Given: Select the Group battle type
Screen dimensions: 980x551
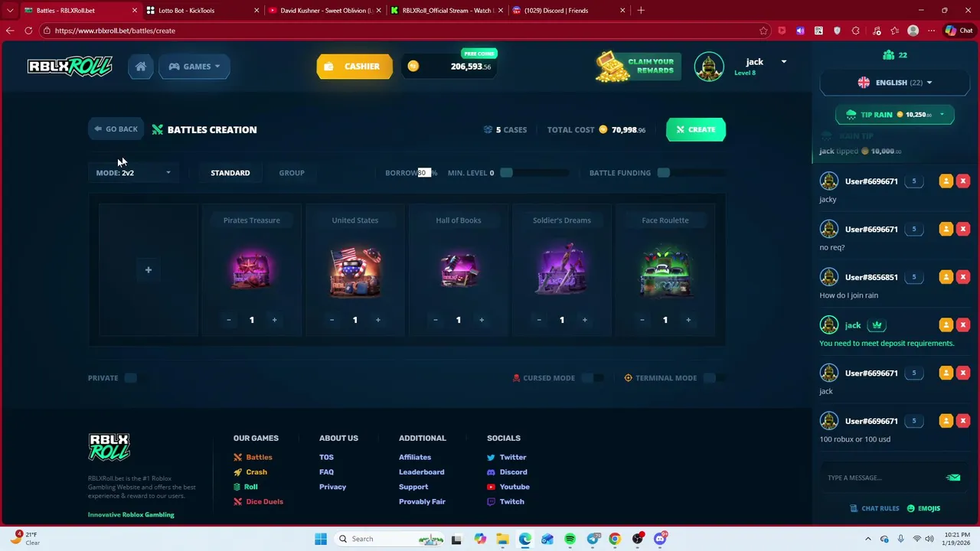Looking at the screenshot, I should (x=292, y=173).
